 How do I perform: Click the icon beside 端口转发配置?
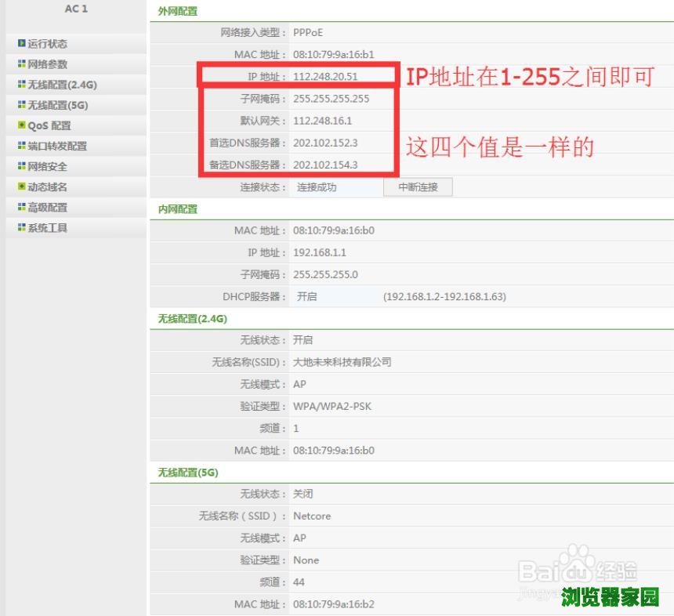click(22, 146)
